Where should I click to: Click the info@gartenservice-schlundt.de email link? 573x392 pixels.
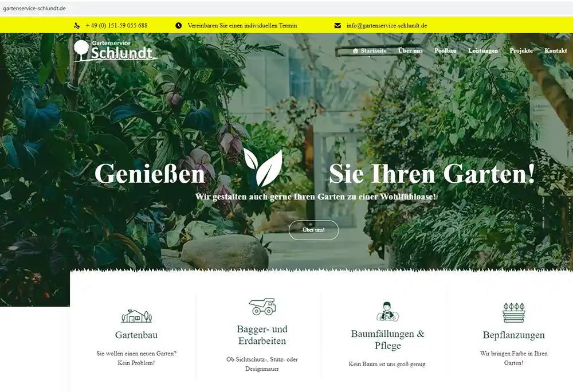click(386, 26)
